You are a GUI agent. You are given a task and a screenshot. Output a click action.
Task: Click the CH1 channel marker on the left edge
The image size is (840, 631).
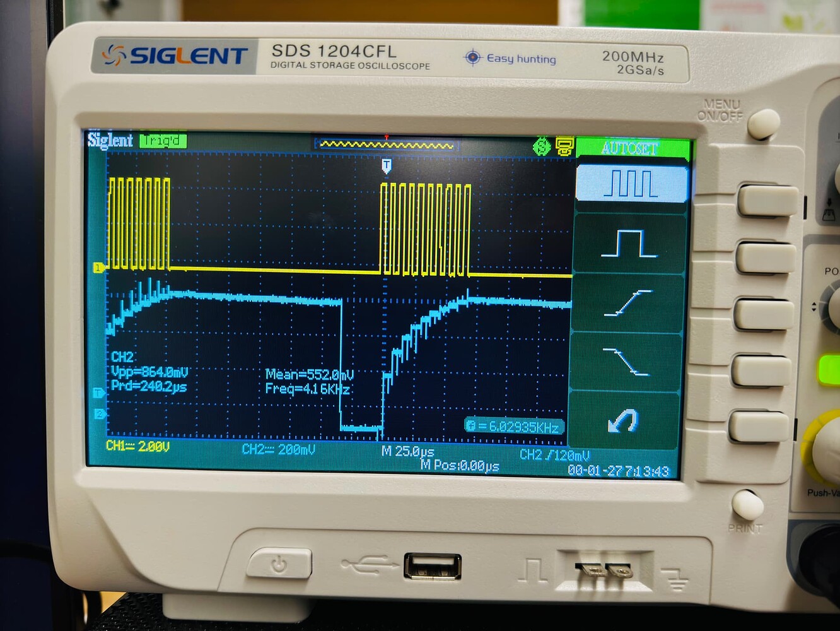[98, 267]
